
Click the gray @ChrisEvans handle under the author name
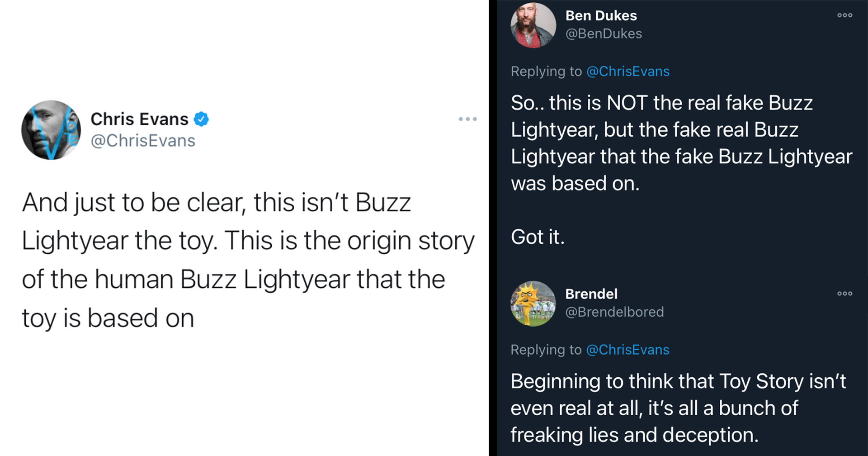pos(143,141)
